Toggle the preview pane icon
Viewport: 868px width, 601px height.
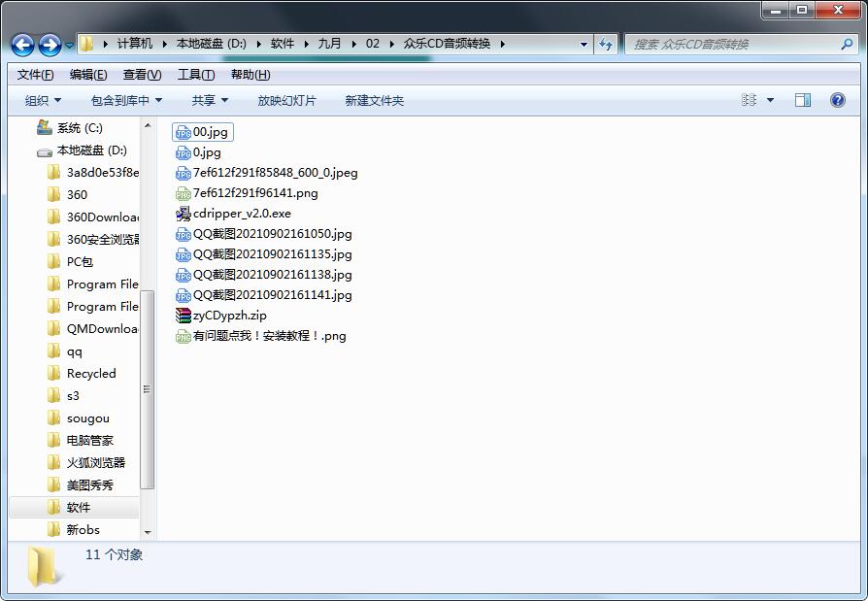(803, 100)
